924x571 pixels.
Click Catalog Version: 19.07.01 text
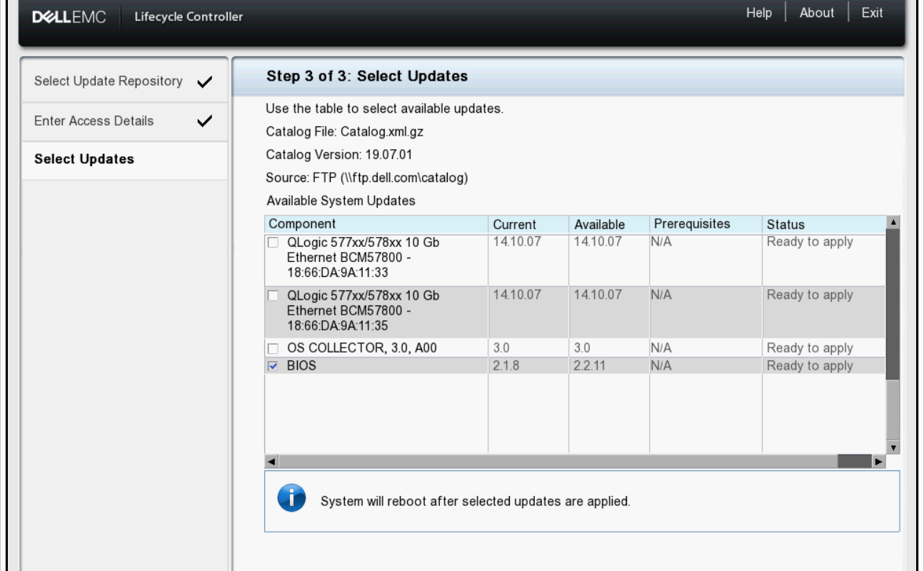point(339,155)
